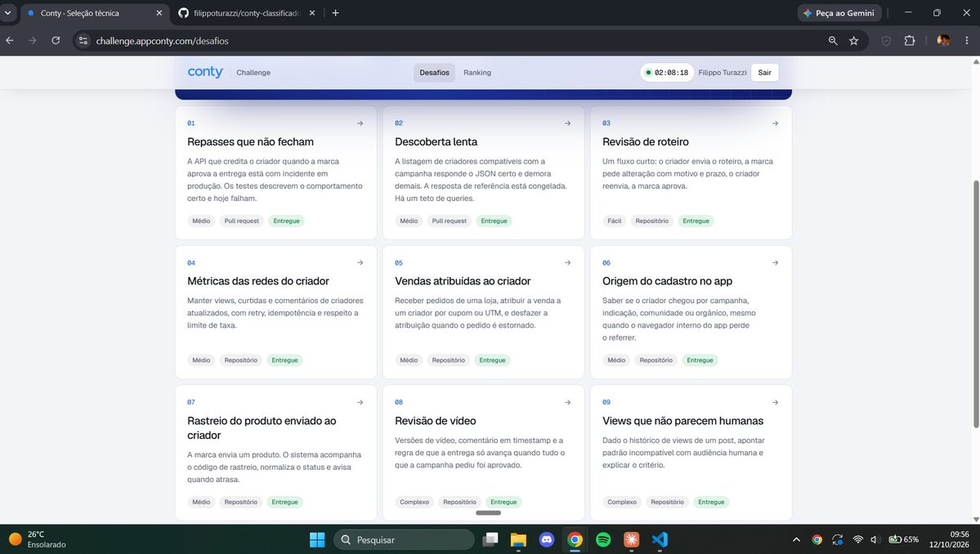Open weather widget 26°C Ensolarado

(38, 539)
